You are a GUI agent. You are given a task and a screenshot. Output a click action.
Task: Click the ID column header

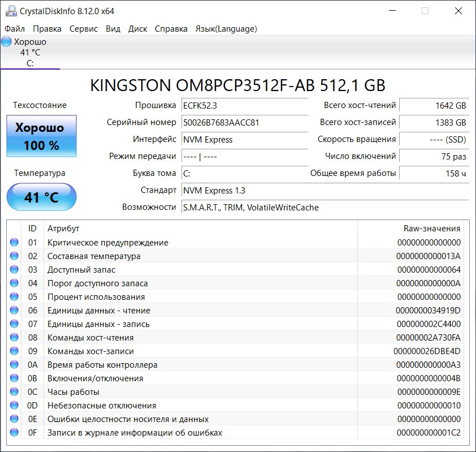click(32, 229)
